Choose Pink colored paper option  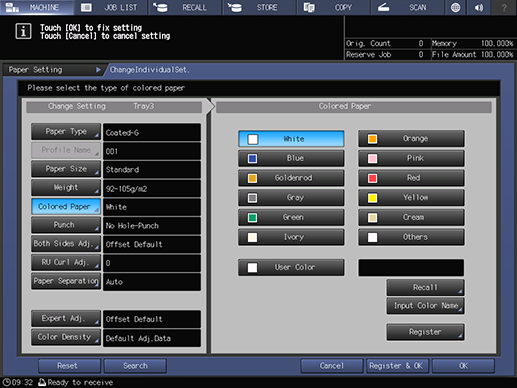tap(411, 158)
